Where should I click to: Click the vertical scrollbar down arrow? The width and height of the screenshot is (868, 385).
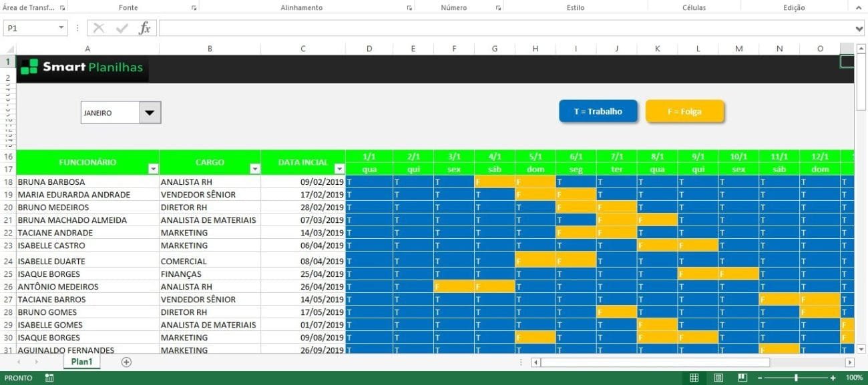[861, 349]
